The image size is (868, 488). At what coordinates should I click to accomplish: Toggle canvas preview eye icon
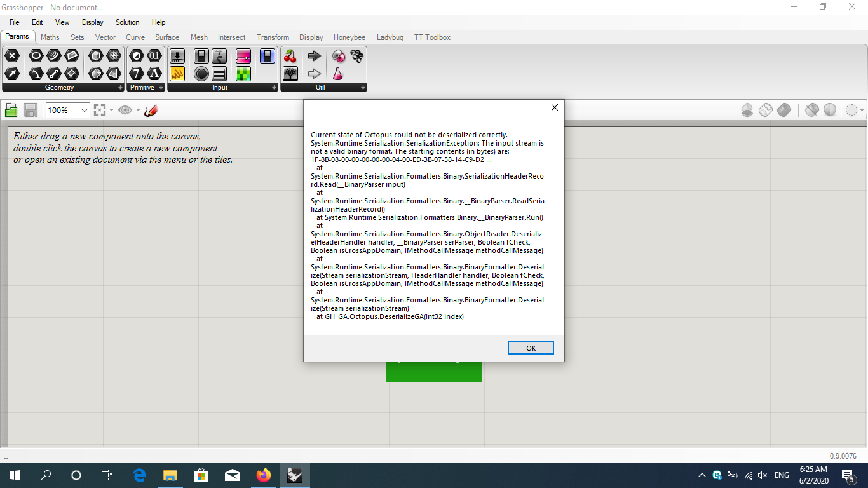click(125, 111)
